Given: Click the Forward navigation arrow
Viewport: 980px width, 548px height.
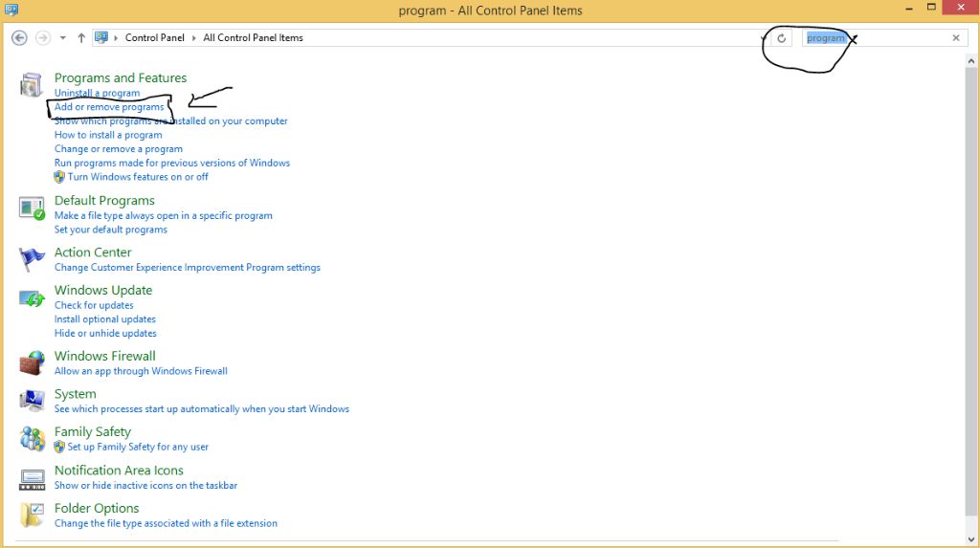Looking at the screenshot, I should pos(42,38).
